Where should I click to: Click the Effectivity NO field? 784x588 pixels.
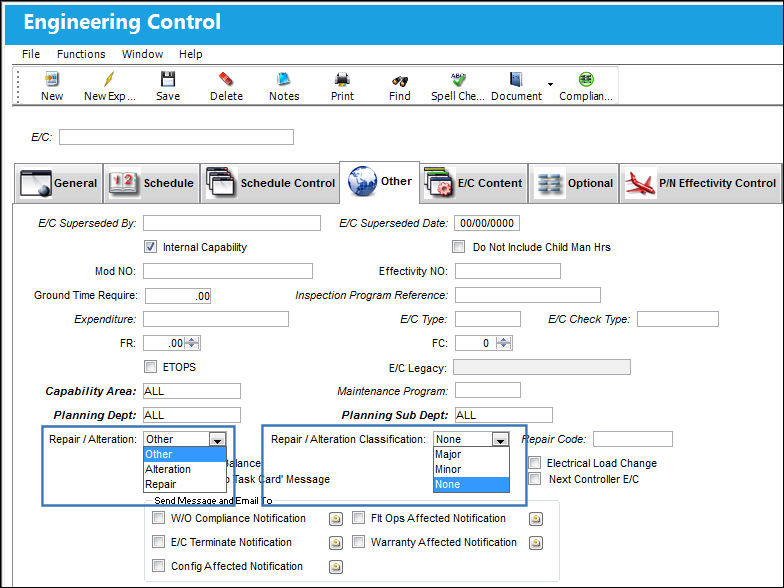click(x=508, y=271)
